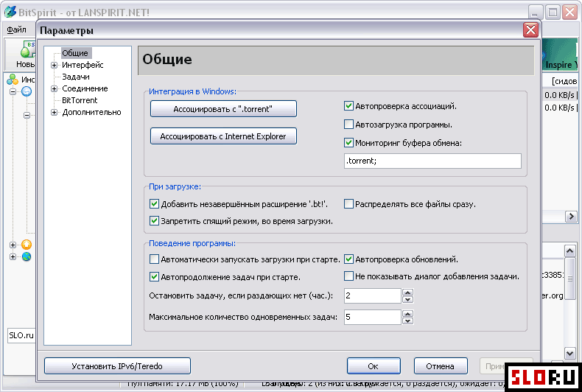The width and height of the screenshot is (582, 392).
Task: Select BitTorrent in settings tree
Action: coord(80,100)
